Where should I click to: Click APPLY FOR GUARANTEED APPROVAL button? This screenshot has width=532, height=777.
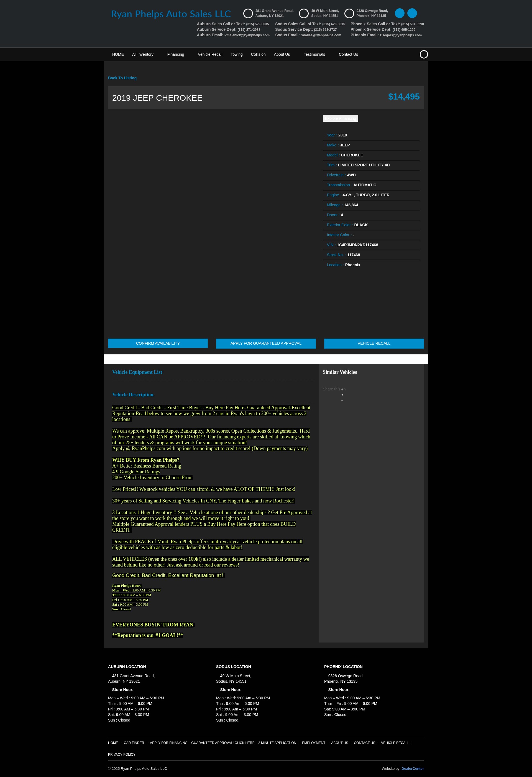(266, 343)
